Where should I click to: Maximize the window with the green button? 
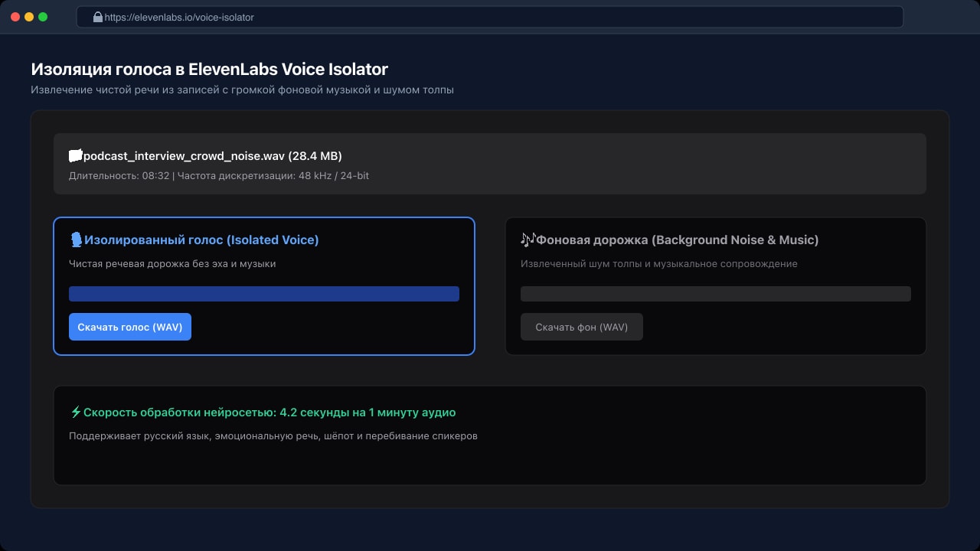click(43, 17)
